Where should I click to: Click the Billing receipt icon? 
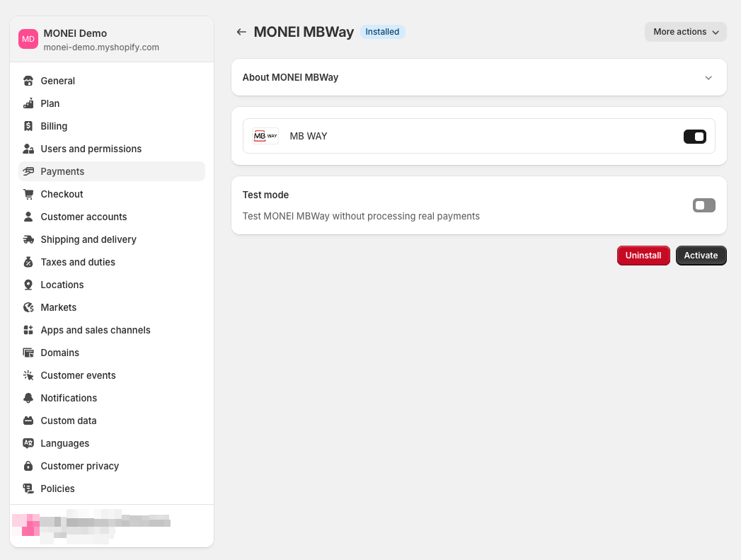click(28, 126)
